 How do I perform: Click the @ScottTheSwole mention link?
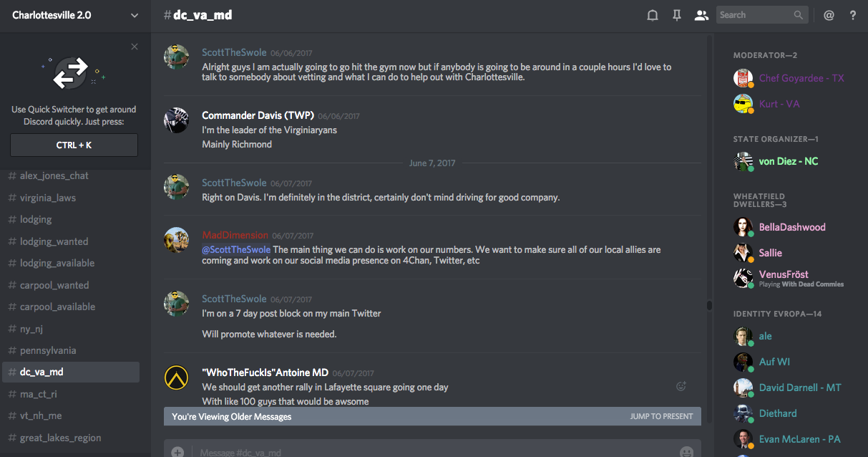coord(236,249)
